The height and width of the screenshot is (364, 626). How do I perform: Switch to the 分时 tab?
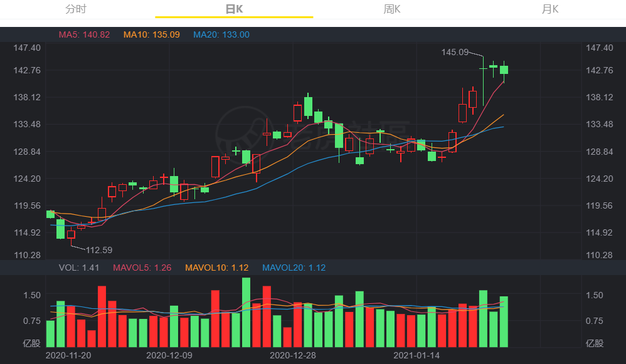(76, 9)
